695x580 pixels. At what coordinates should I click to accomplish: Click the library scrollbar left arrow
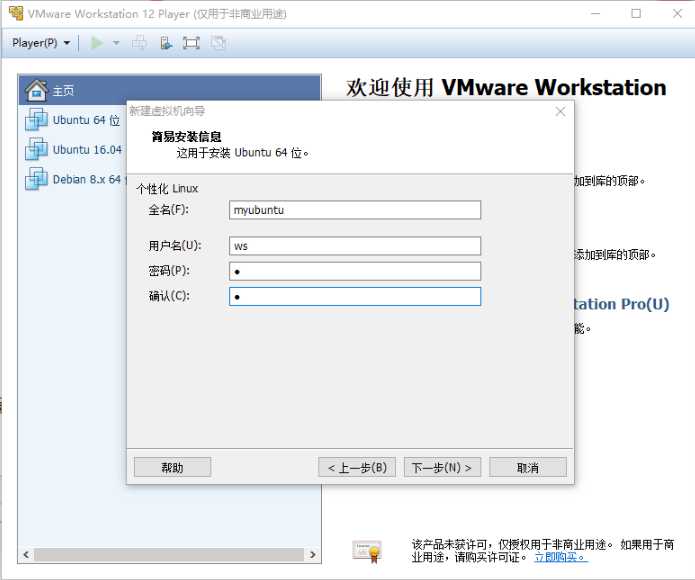(26, 554)
